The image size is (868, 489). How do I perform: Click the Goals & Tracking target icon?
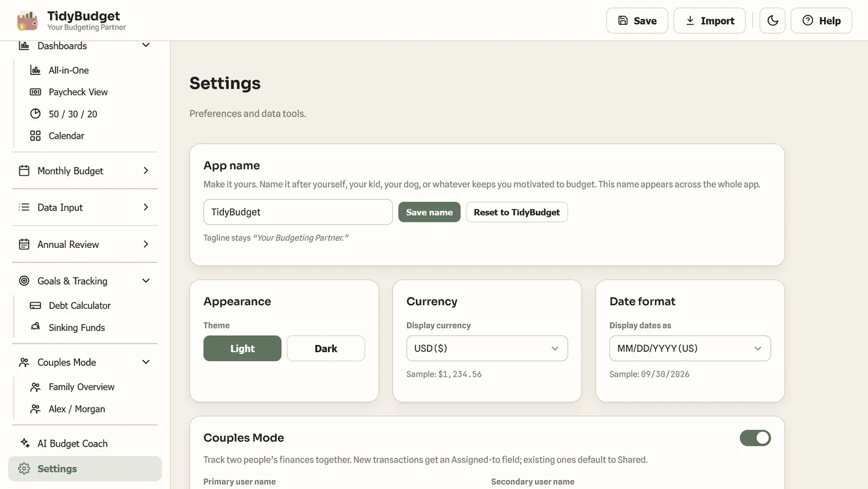[24, 281]
